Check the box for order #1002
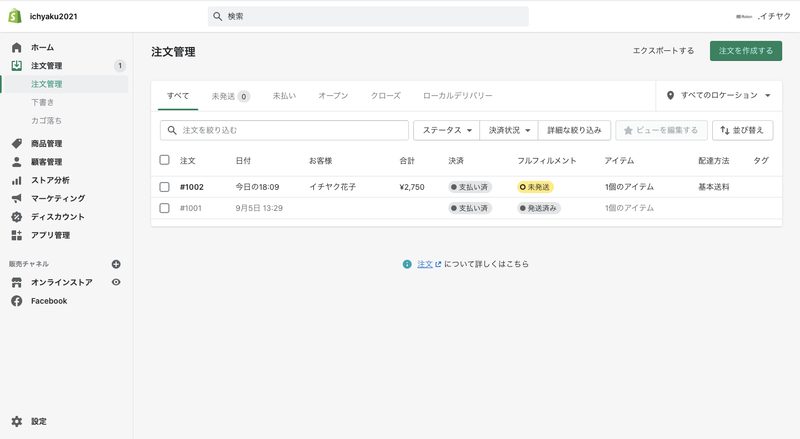Viewport: 800px width, 439px height. (x=164, y=187)
